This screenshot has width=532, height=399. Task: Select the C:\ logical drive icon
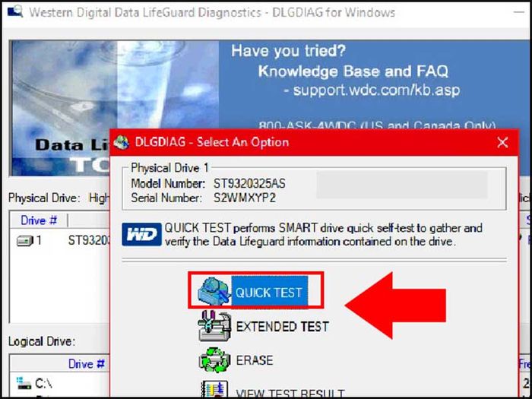point(24,384)
